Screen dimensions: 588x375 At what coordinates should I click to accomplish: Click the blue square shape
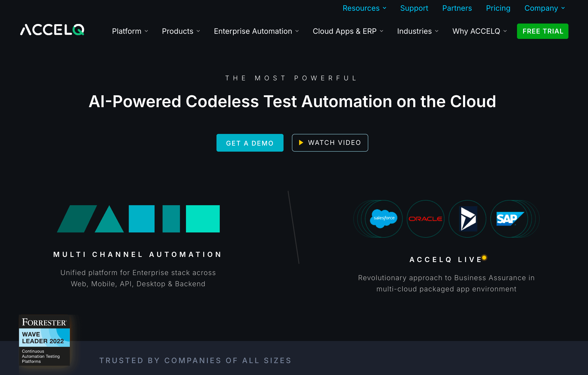point(142,219)
